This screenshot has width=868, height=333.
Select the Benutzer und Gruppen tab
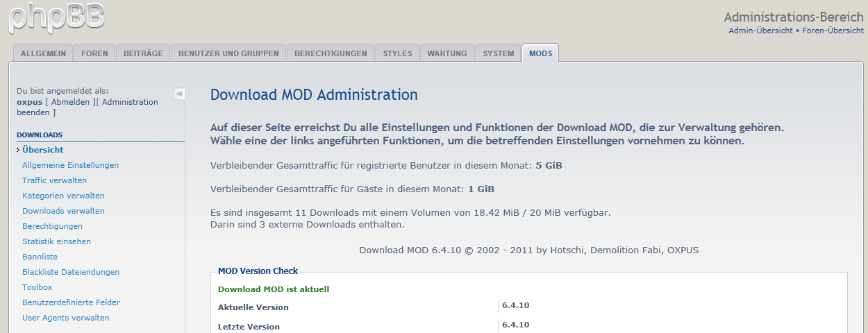(x=228, y=53)
